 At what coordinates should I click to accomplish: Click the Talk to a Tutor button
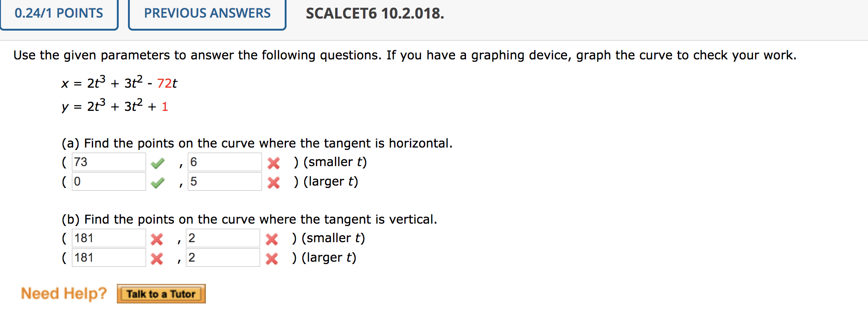point(161,293)
